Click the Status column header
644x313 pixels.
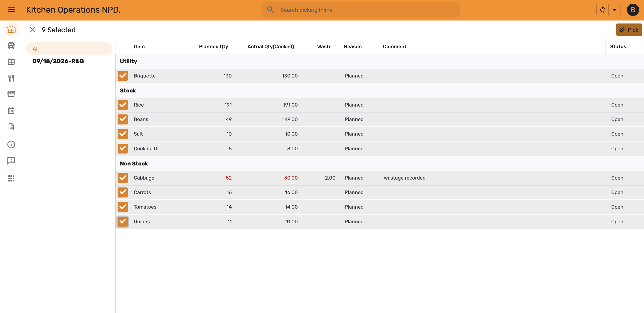tap(618, 47)
